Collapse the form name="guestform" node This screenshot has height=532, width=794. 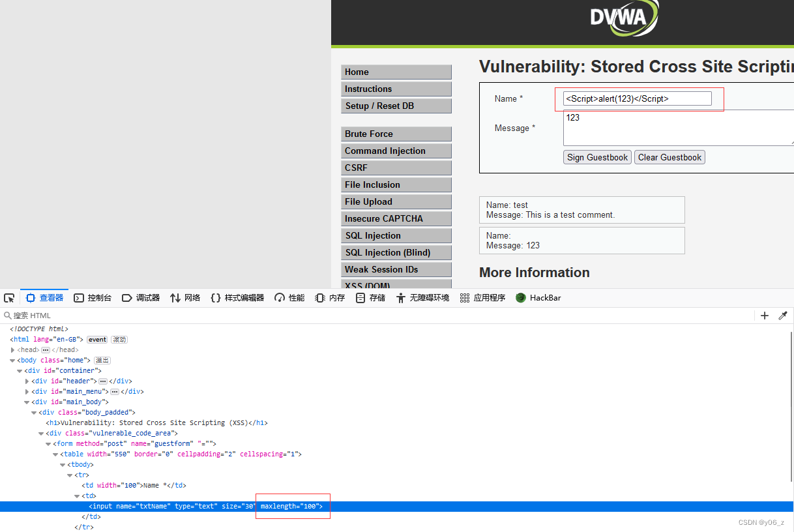pyautogui.click(x=49, y=444)
